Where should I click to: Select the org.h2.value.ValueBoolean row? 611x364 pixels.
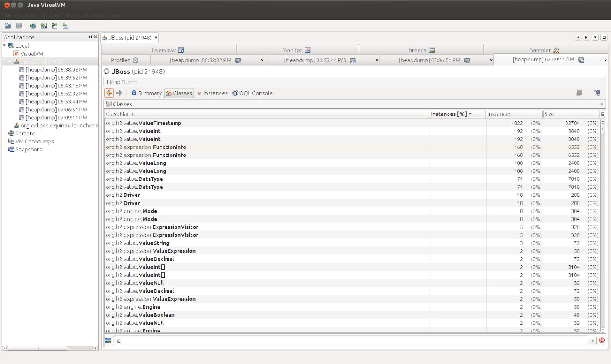pyautogui.click(x=352, y=315)
